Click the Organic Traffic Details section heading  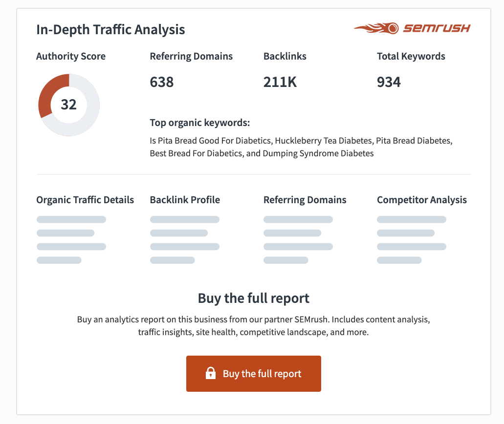coord(85,200)
